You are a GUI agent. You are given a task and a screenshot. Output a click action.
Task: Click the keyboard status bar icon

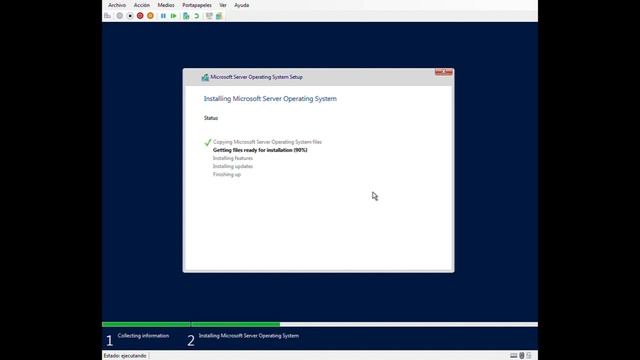[513, 356]
